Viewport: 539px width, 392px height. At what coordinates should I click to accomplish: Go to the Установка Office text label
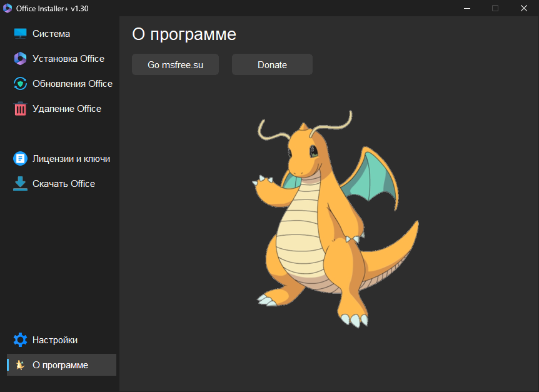[x=68, y=59]
